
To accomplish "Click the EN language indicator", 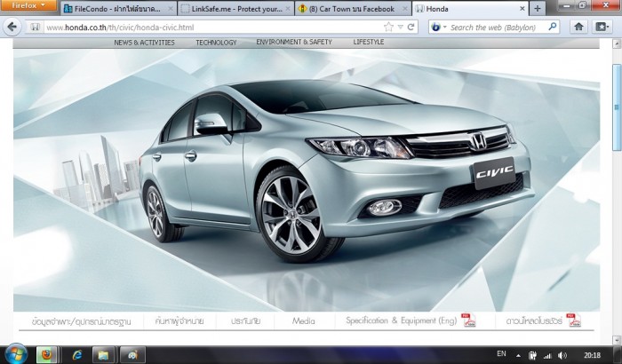I will 501,353.
